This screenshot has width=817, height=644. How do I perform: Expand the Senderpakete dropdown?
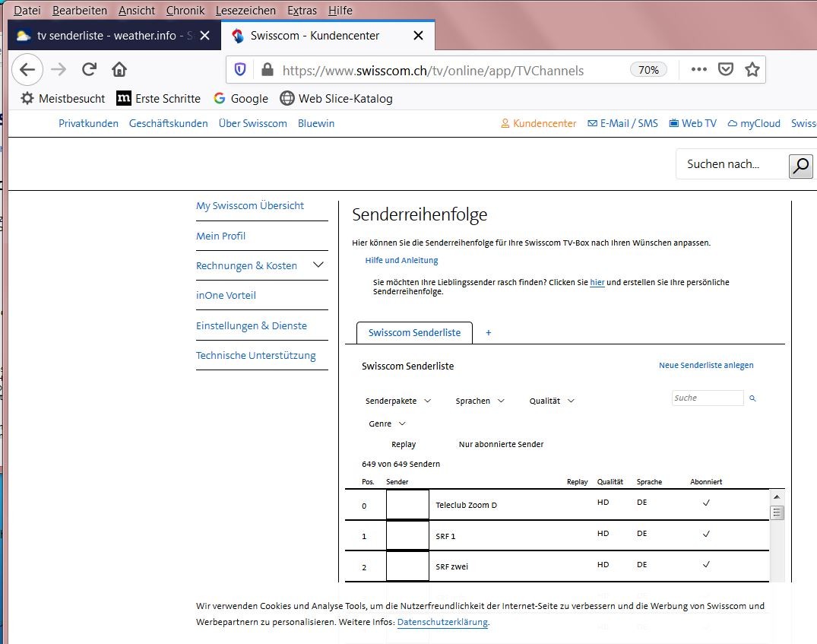(398, 401)
